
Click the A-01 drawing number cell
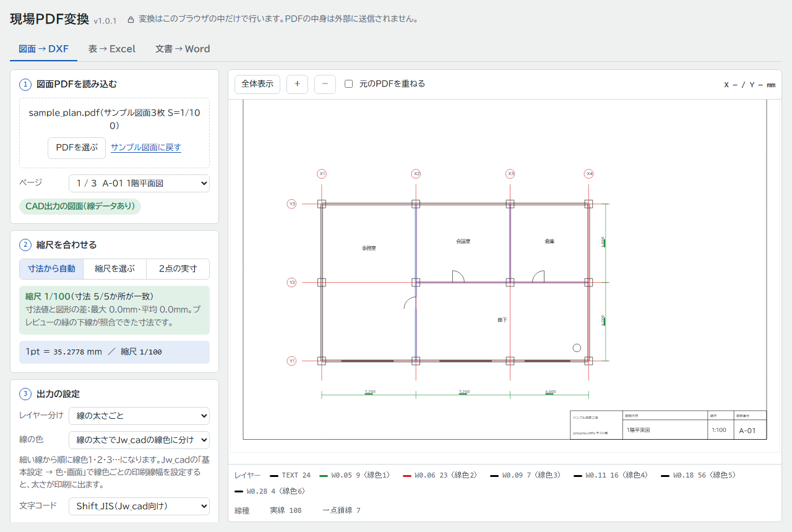[750, 431]
